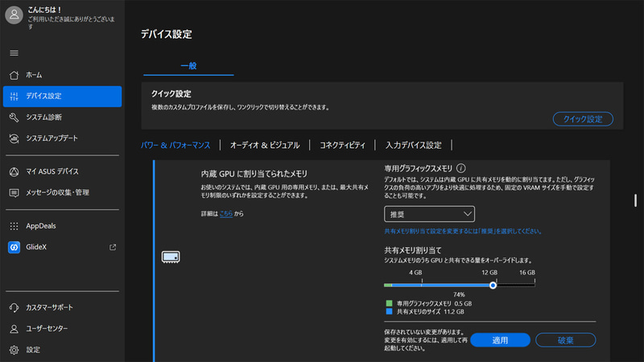Open 設定 in sidebar
The height and width of the screenshot is (362, 644).
[63, 350]
